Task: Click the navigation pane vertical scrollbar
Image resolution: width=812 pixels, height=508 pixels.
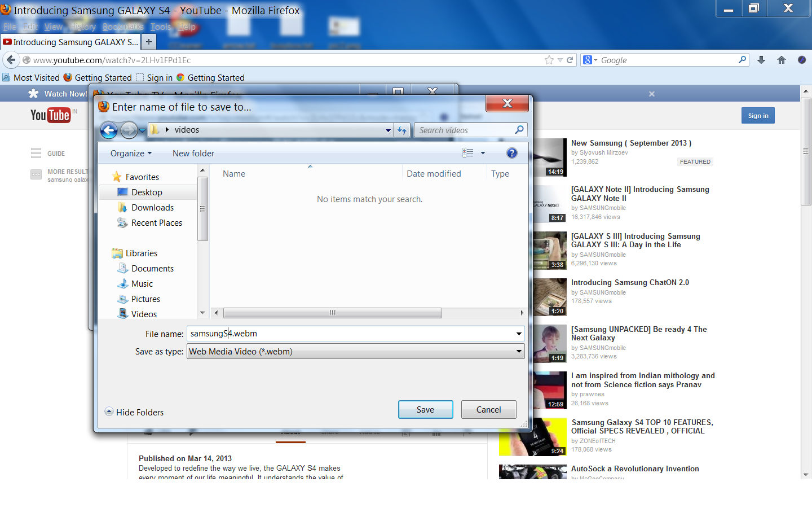Action: tap(202, 209)
